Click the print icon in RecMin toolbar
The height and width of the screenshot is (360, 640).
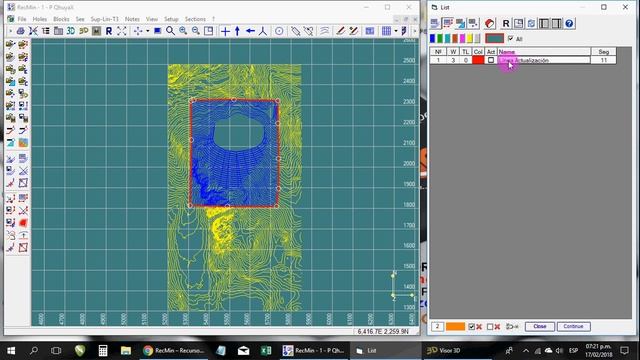[20, 31]
